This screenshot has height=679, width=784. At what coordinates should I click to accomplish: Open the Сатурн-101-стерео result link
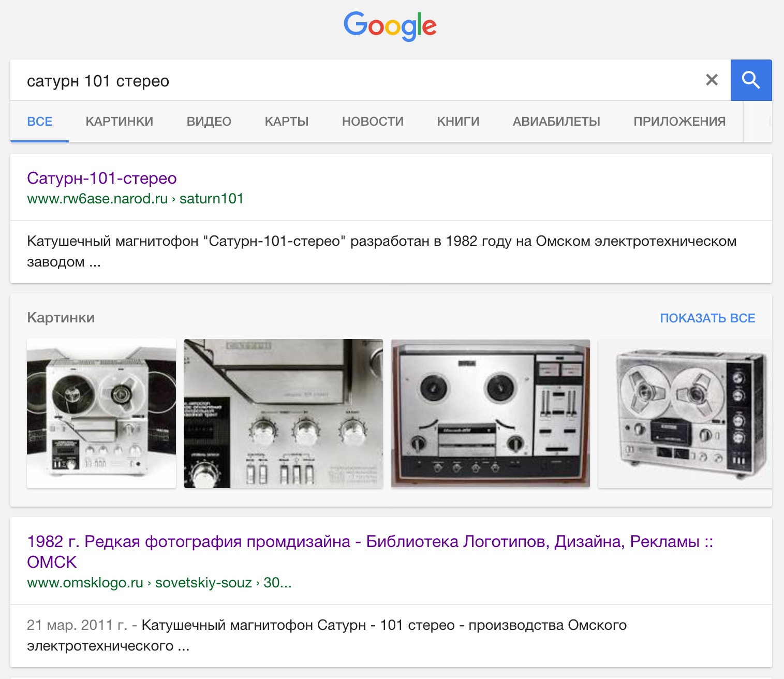pos(102,178)
